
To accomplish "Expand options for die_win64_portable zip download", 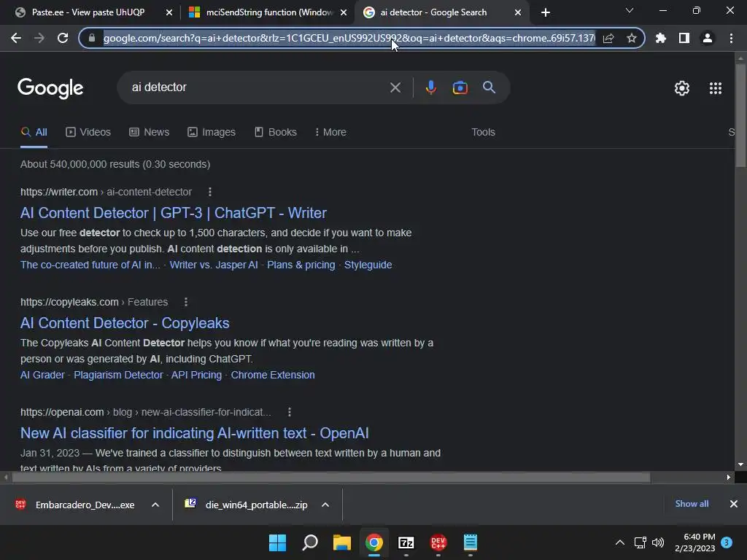I will [325, 505].
